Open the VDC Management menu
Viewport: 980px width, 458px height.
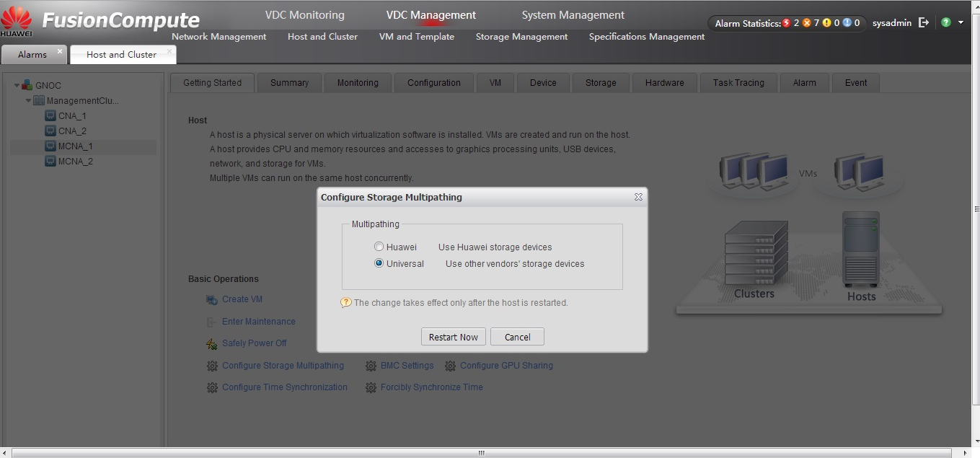(431, 15)
